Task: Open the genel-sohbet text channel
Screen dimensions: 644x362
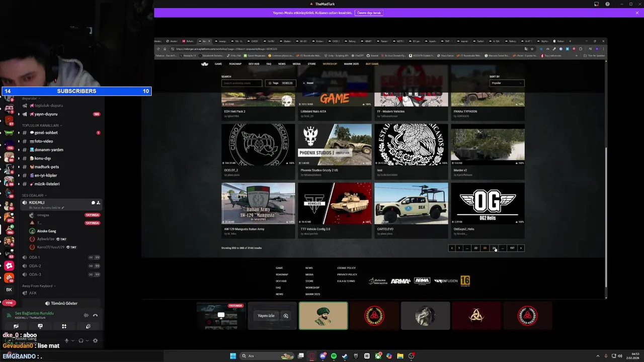Action: tap(60, 133)
